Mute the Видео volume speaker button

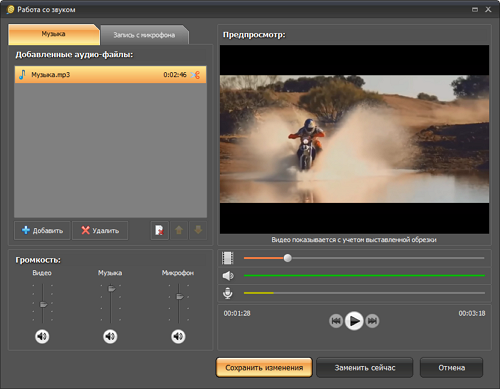pyautogui.click(x=42, y=336)
